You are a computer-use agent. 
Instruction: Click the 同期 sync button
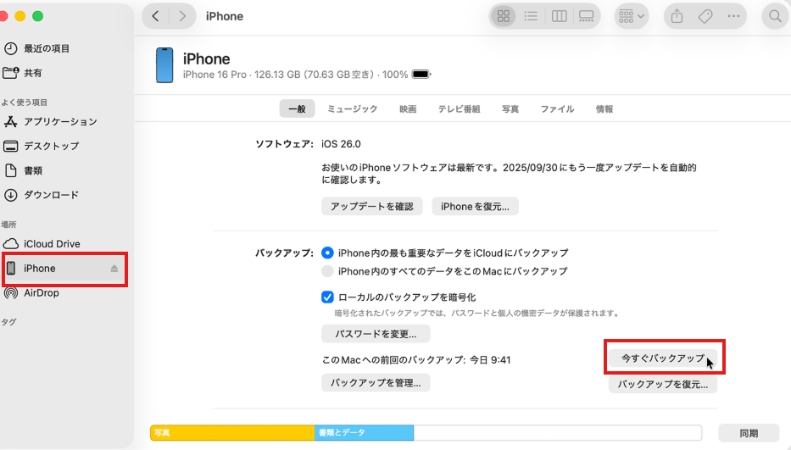pyautogui.click(x=749, y=433)
